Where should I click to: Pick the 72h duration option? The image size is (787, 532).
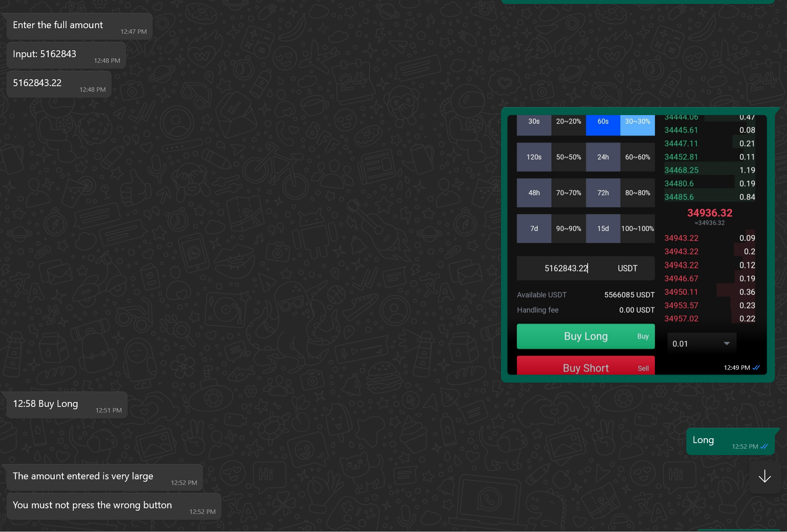coord(603,193)
